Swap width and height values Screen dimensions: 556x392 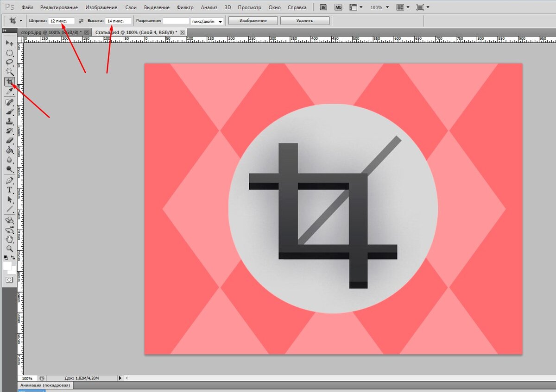point(81,21)
